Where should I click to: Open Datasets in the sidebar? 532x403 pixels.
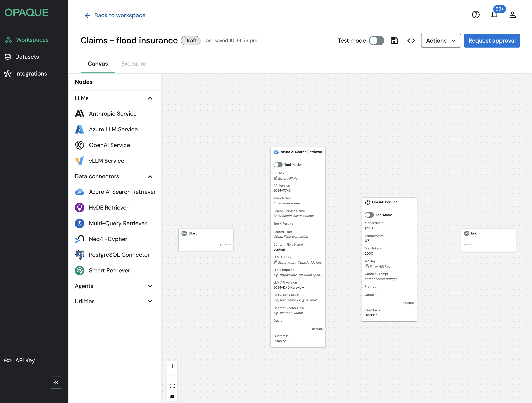click(27, 57)
